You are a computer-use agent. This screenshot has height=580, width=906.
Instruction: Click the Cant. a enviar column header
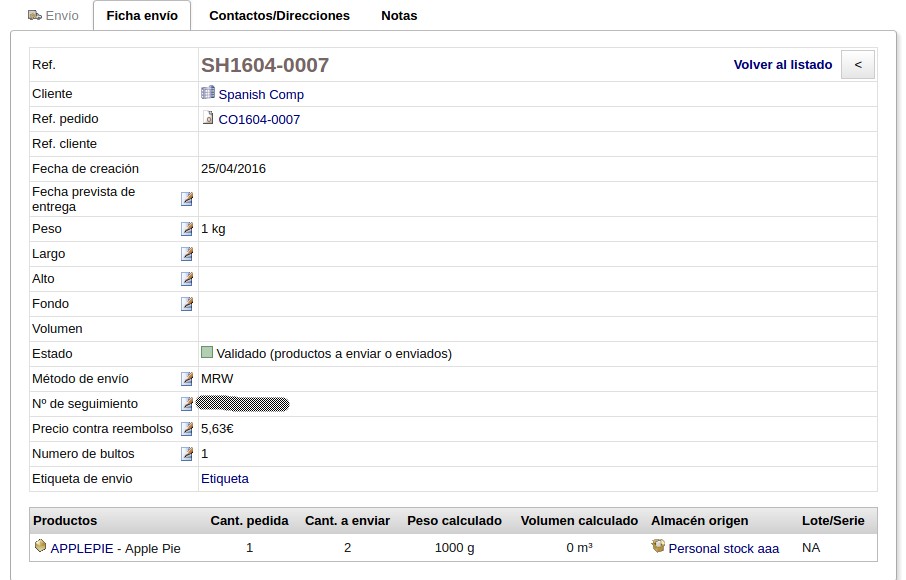[x=348, y=520]
